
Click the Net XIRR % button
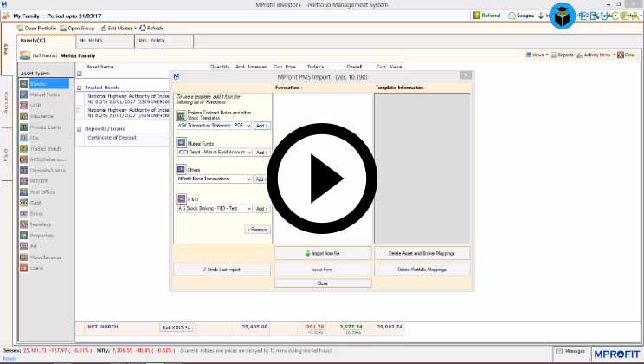pyautogui.click(x=176, y=328)
